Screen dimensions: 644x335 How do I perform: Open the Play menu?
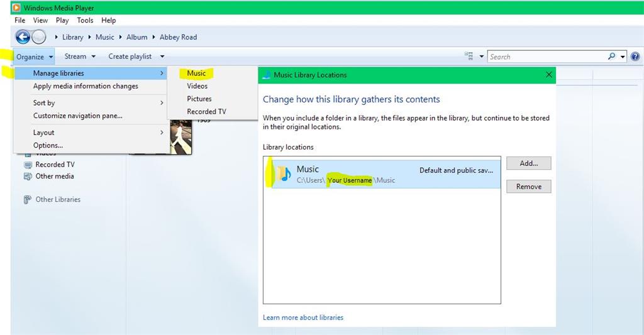point(62,20)
